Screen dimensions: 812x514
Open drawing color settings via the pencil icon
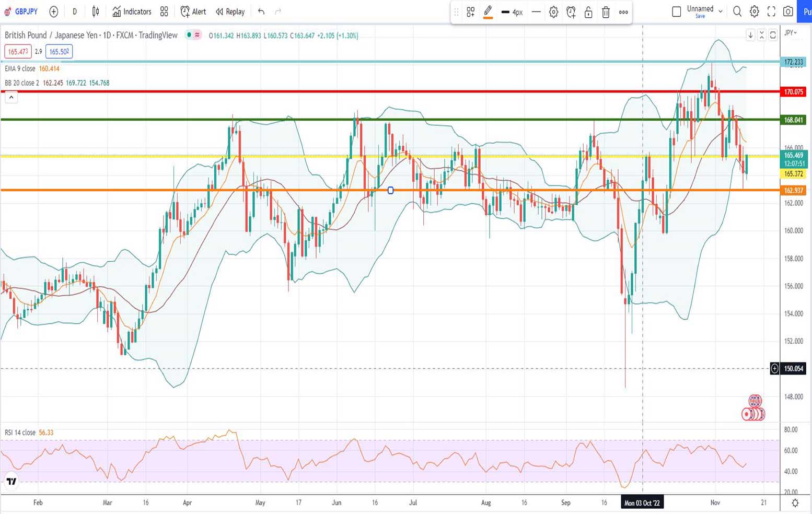pyautogui.click(x=488, y=11)
